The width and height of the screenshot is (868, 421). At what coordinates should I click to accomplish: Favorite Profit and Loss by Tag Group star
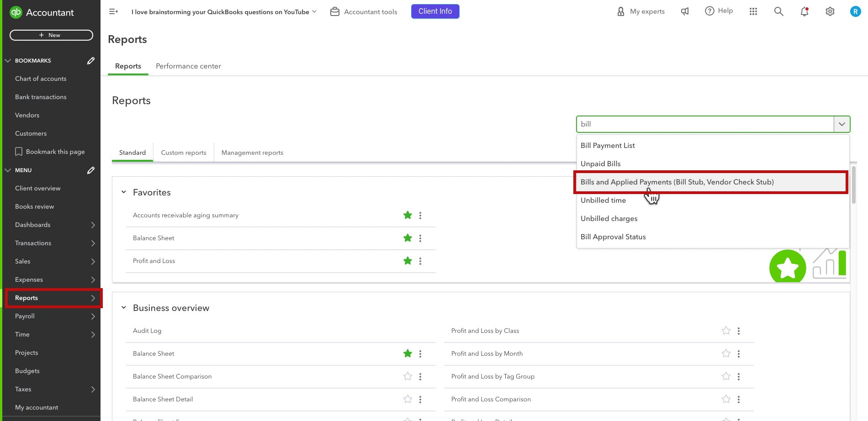click(726, 376)
